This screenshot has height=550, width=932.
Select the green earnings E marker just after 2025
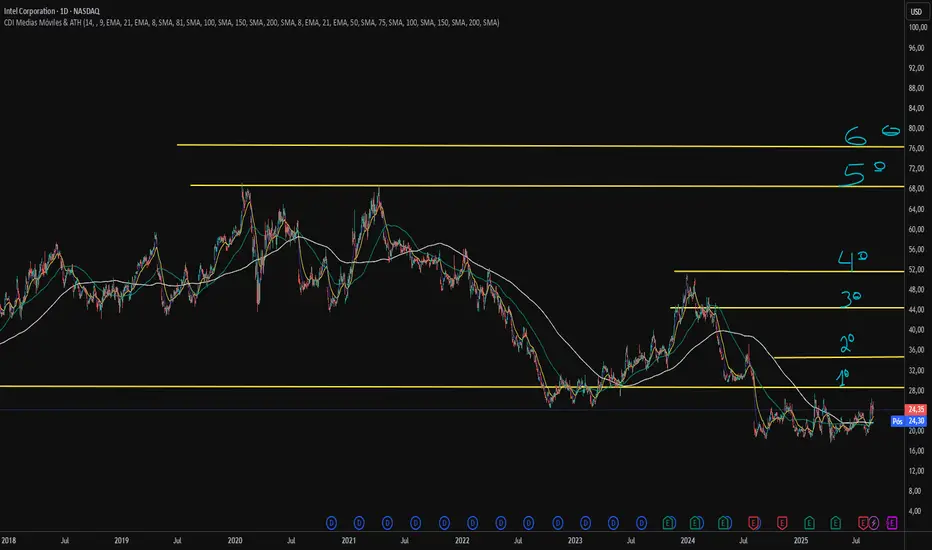coord(809,523)
